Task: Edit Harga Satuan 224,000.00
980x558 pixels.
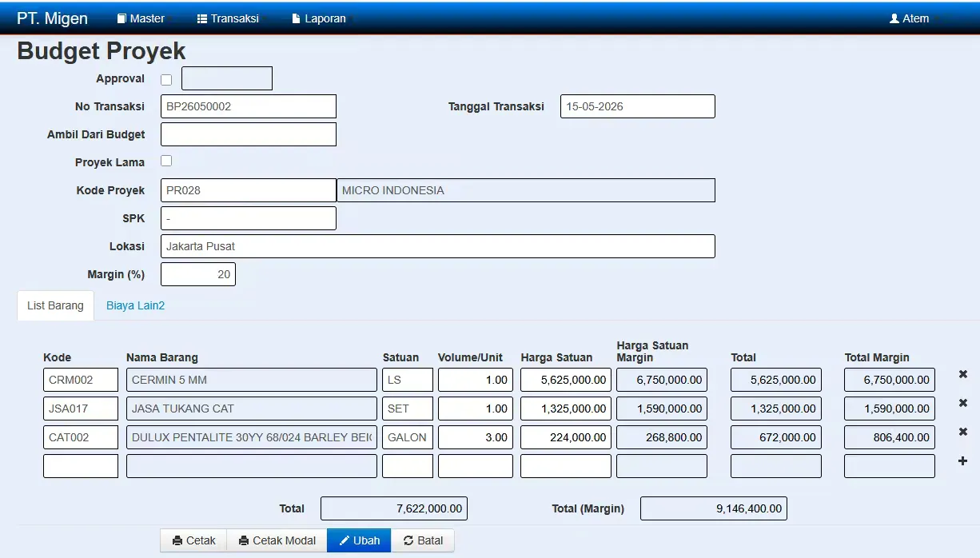Action: (x=566, y=437)
